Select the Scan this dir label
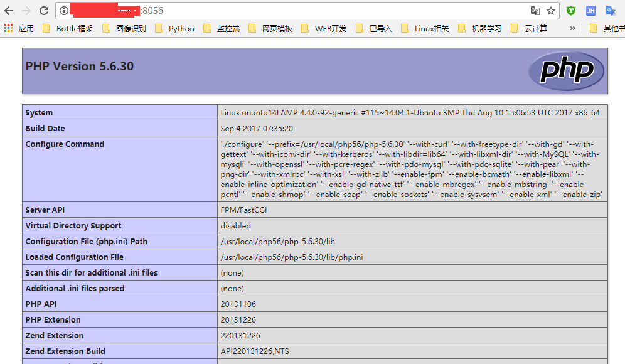The image size is (625, 364). click(91, 273)
